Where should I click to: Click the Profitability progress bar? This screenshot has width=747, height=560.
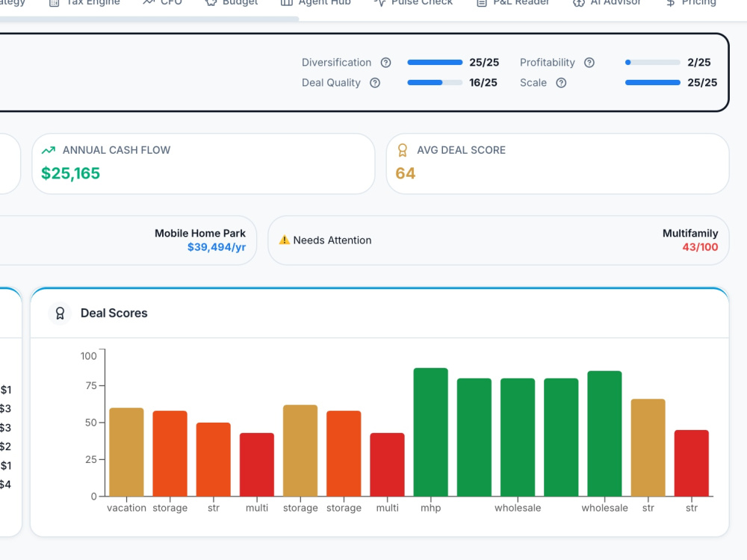pyautogui.click(x=653, y=63)
